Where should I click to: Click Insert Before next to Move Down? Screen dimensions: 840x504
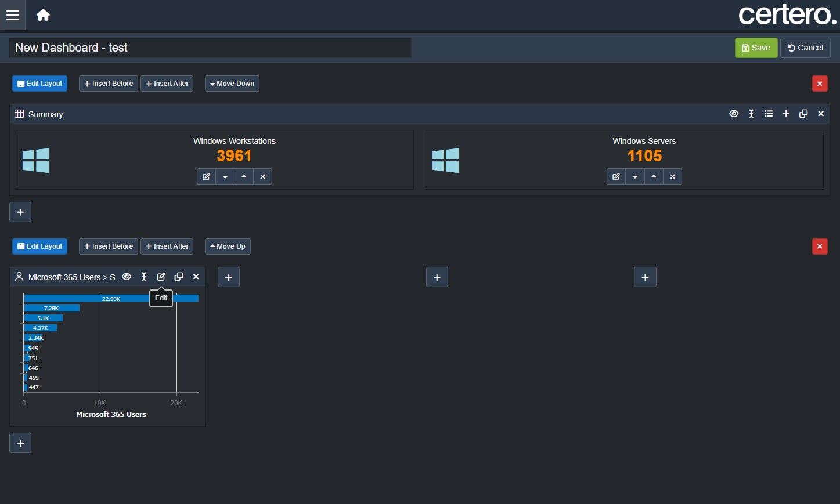click(x=109, y=84)
